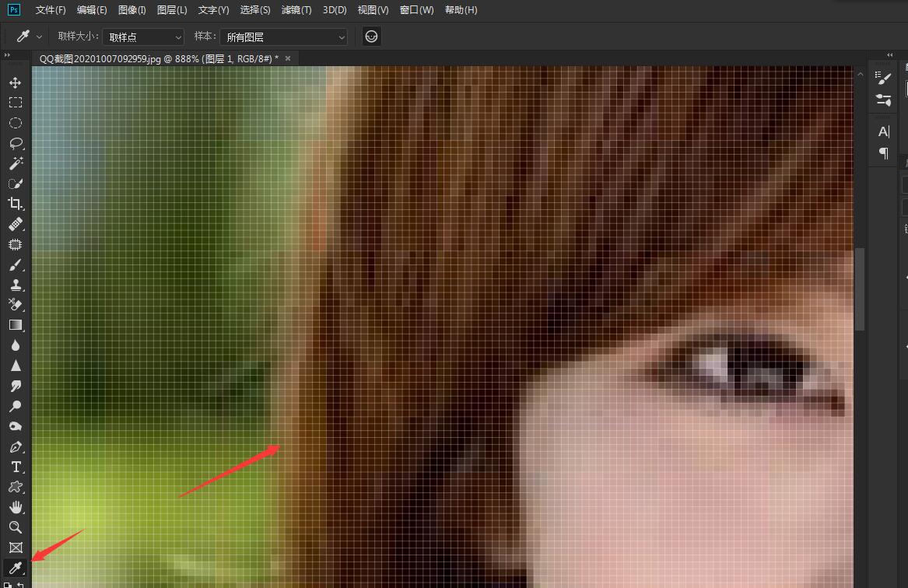
Task: Open the 样本 dropdown showing 所有图层
Action: point(284,37)
